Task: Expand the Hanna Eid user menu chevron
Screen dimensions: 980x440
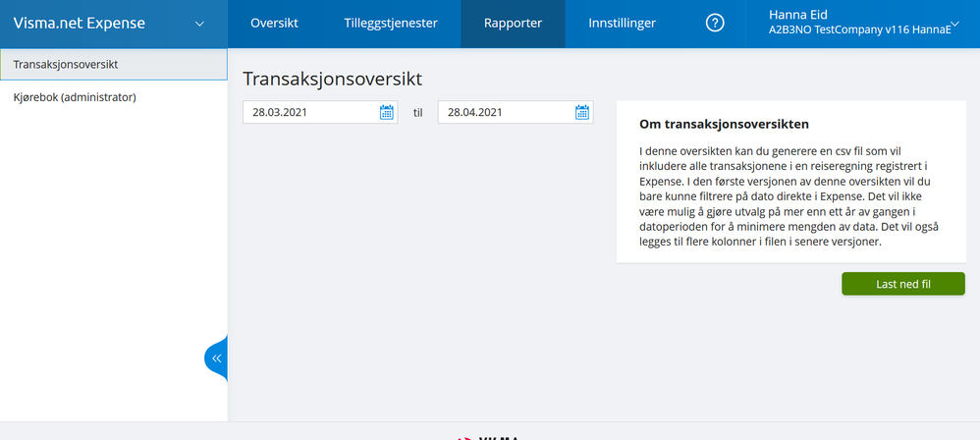Action: click(953, 24)
